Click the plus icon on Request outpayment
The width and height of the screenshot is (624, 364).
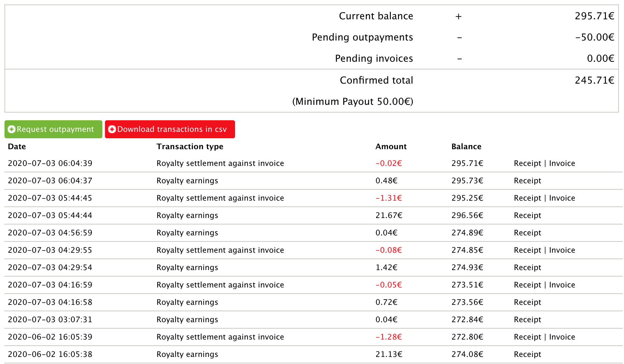12,129
